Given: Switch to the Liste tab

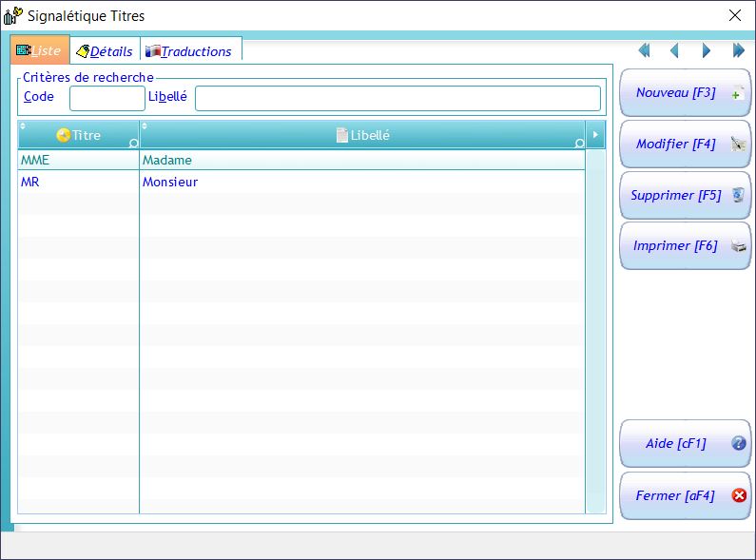Looking at the screenshot, I should pyautogui.click(x=40, y=50).
